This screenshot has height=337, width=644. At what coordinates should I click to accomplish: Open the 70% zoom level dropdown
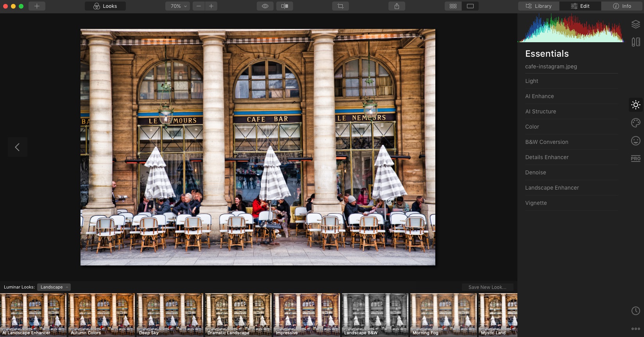(178, 6)
